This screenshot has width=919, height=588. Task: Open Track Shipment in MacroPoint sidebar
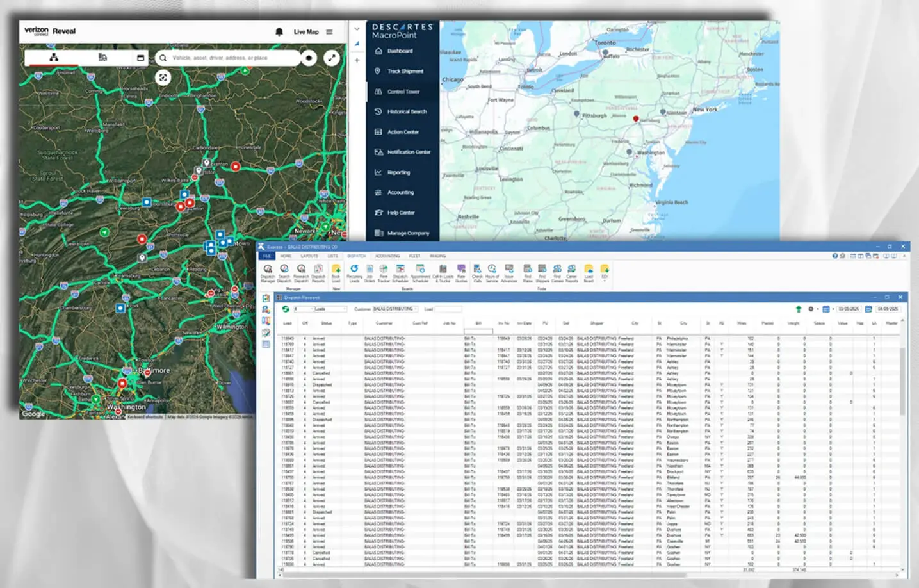[399, 71]
